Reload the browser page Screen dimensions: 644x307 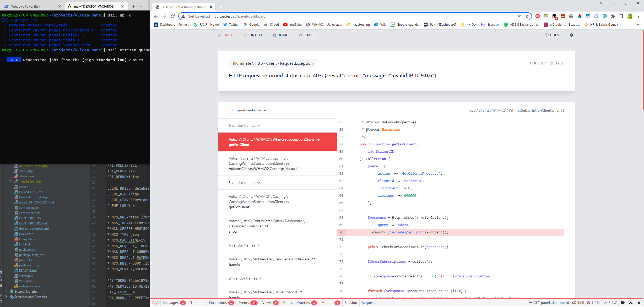[x=173, y=16]
